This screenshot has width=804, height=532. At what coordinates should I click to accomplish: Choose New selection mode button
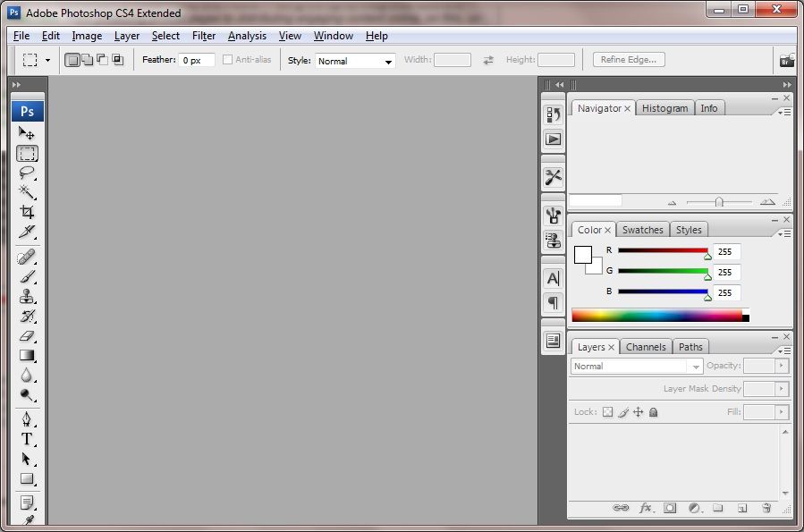[x=72, y=60]
